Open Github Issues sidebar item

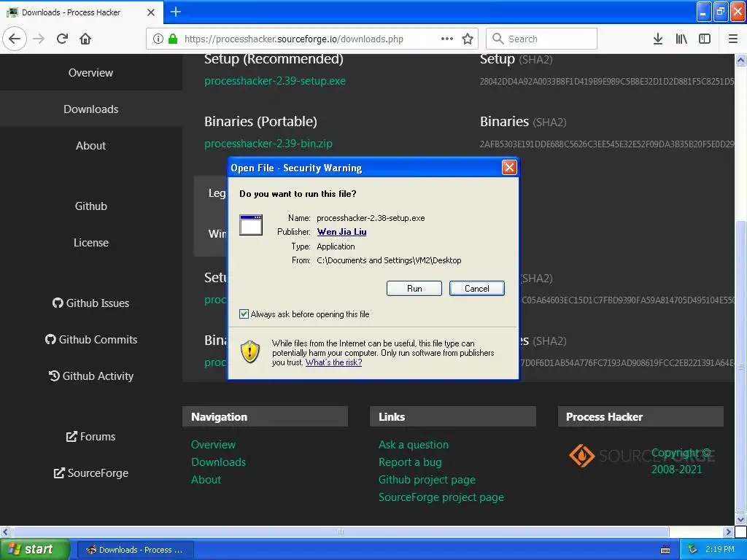pyautogui.click(x=90, y=303)
